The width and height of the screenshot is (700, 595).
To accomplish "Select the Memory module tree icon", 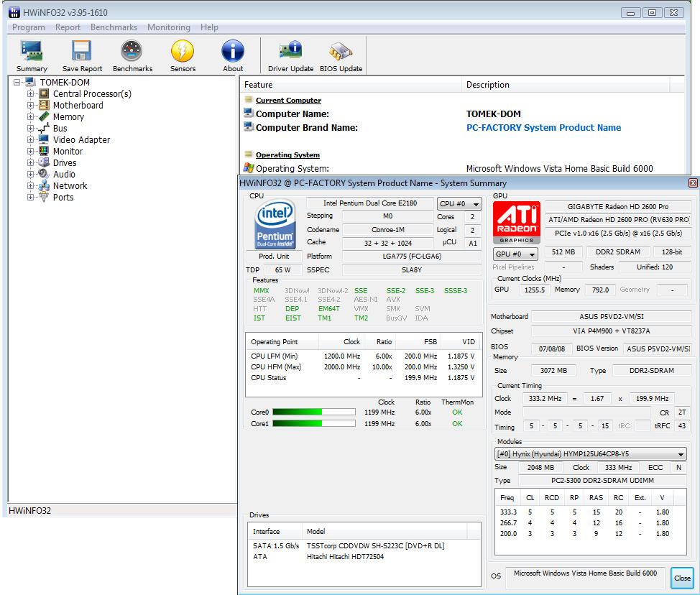I will [x=44, y=117].
